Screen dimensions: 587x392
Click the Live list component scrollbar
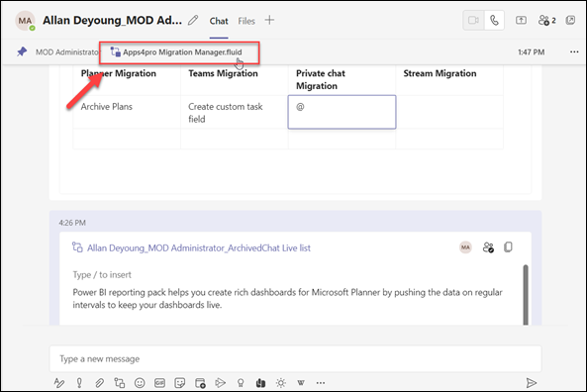(x=526, y=295)
